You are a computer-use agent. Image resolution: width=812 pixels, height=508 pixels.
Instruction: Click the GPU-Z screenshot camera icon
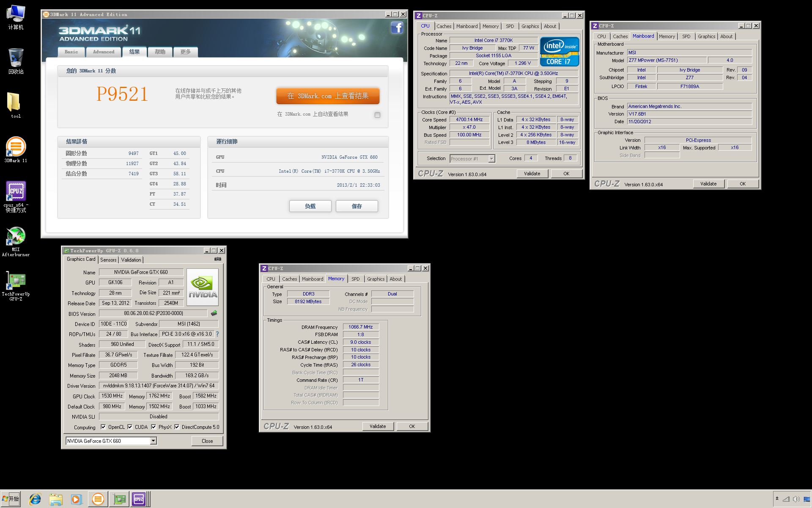[217, 259]
